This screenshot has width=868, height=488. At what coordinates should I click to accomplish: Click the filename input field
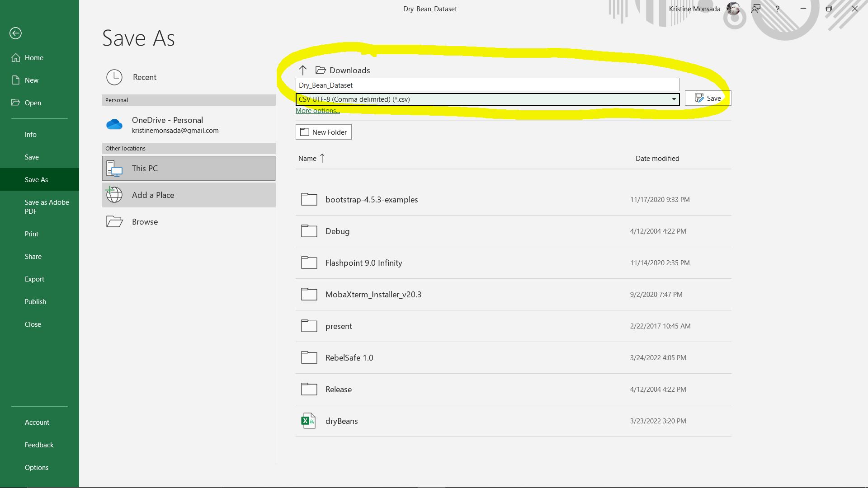tap(487, 84)
